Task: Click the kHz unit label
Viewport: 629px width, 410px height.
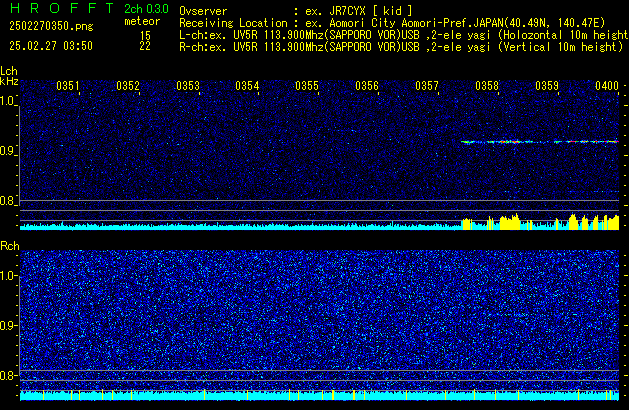Action: [9, 81]
